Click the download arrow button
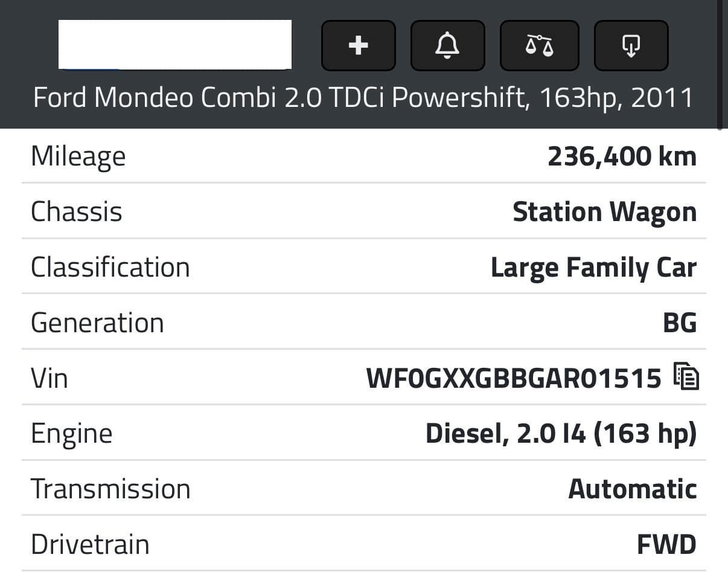This screenshot has width=728, height=572. click(x=631, y=45)
